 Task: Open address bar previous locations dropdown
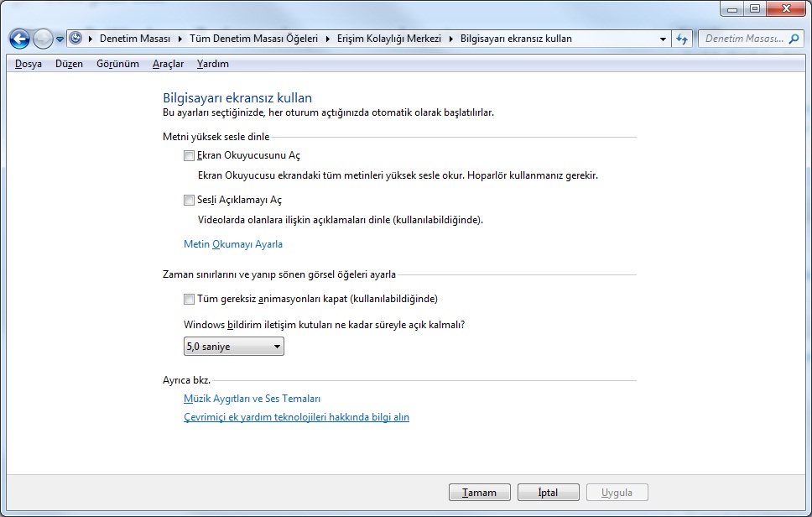663,39
